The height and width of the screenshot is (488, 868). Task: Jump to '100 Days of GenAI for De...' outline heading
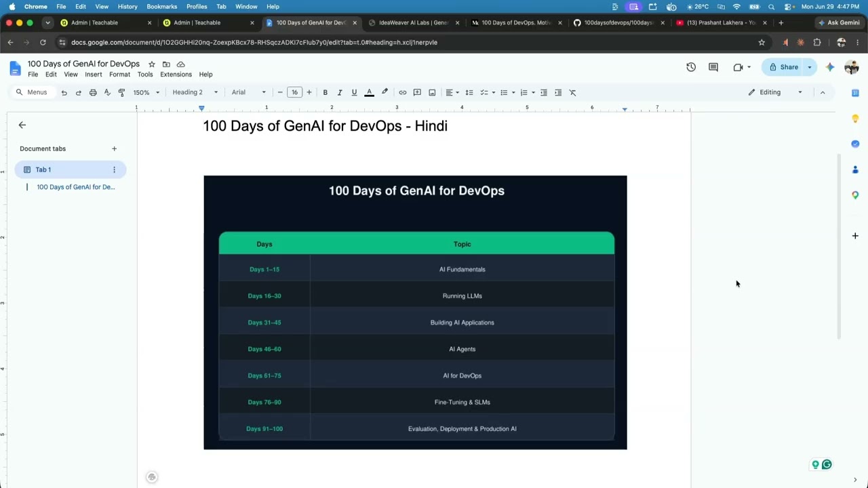tap(76, 187)
